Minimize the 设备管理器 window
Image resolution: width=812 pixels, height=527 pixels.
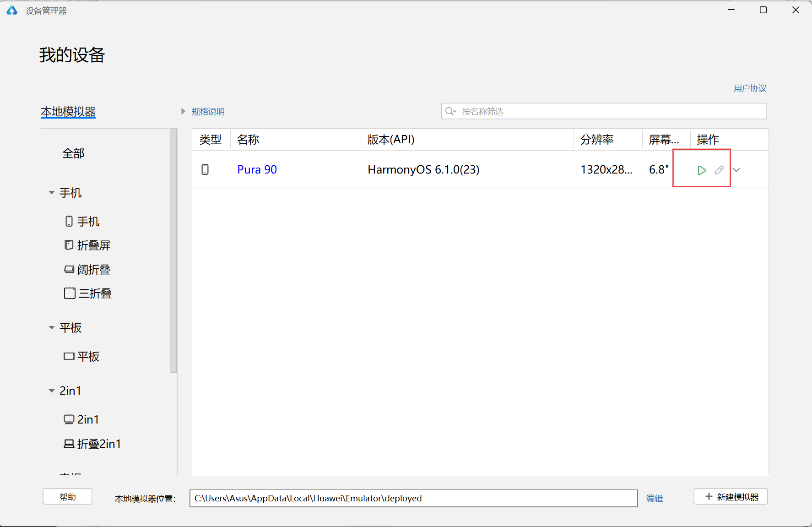click(x=731, y=10)
